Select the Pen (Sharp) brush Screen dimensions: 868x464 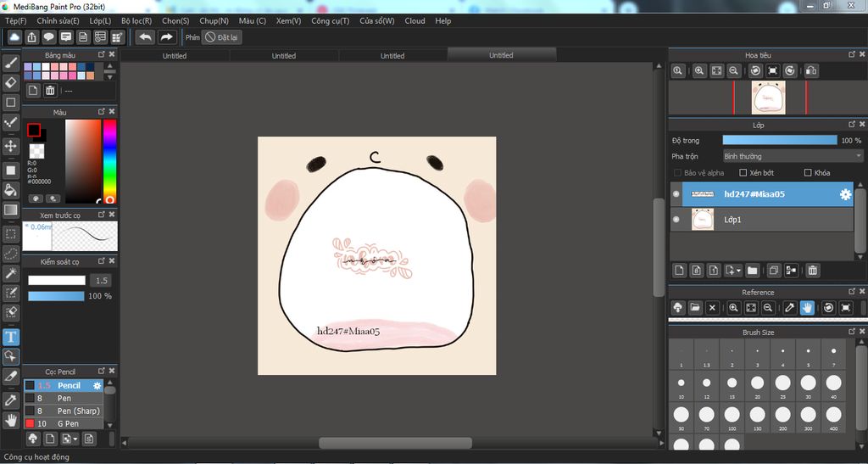click(x=63, y=411)
